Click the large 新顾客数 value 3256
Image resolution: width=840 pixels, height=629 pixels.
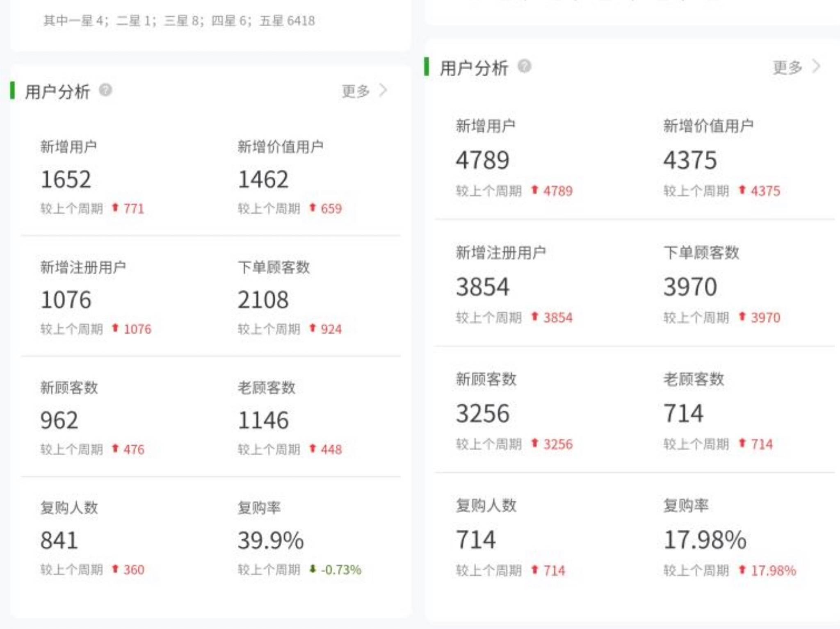pos(482,413)
